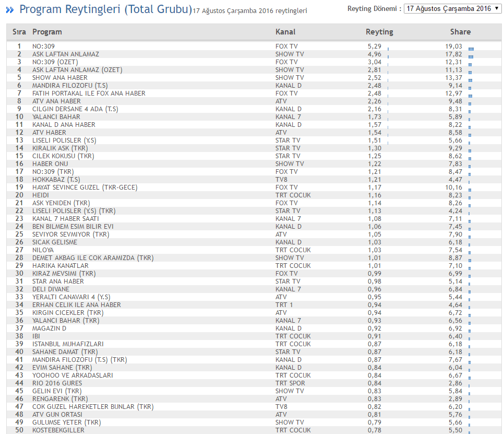Select SEVIYOR SEVMIYOR (TKR) program name

[x=71, y=234]
